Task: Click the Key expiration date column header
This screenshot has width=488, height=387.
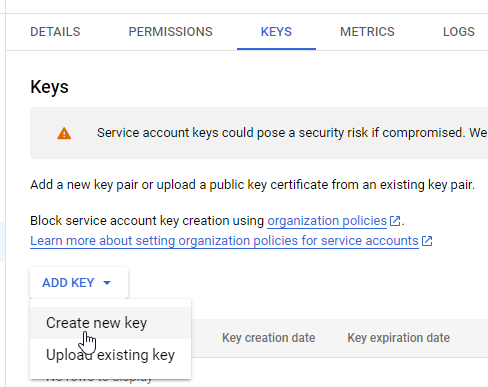Action: pos(399,338)
